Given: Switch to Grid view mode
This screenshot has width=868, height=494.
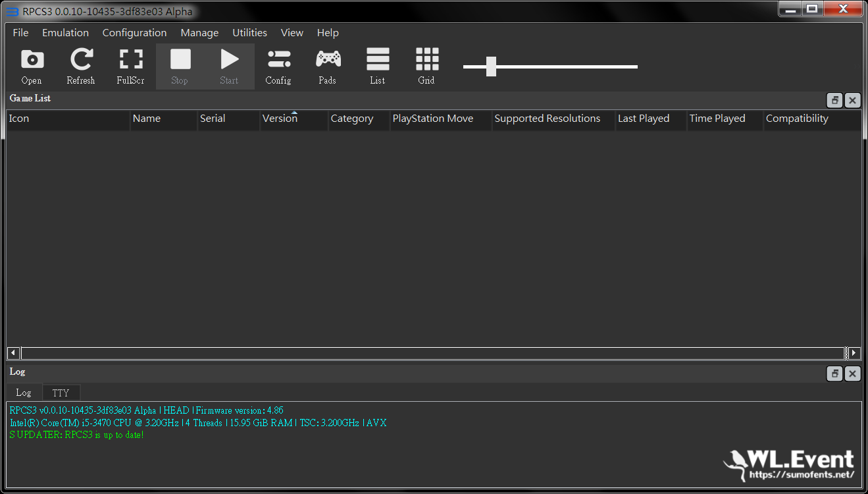Looking at the screenshot, I should click(x=426, y=66).
